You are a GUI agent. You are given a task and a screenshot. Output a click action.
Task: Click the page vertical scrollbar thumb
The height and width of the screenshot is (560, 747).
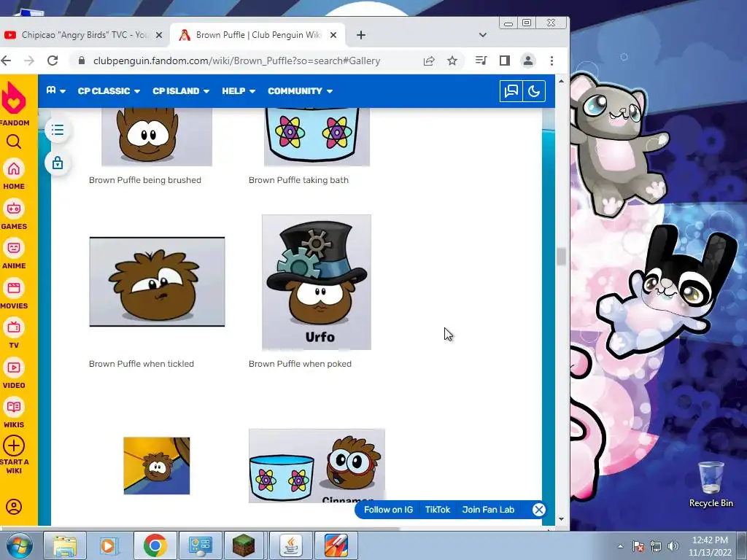click(561, 257)
